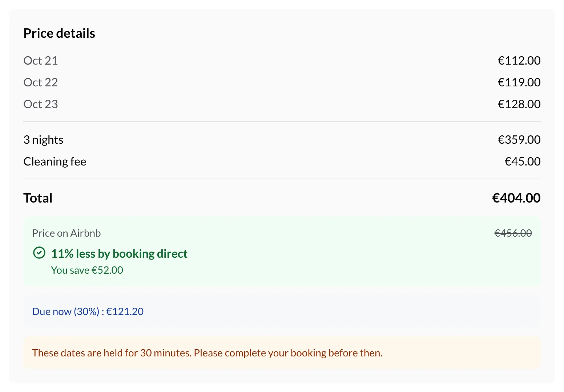
Task: Select the €128.00 price value
Action: (x=519, y=104)
